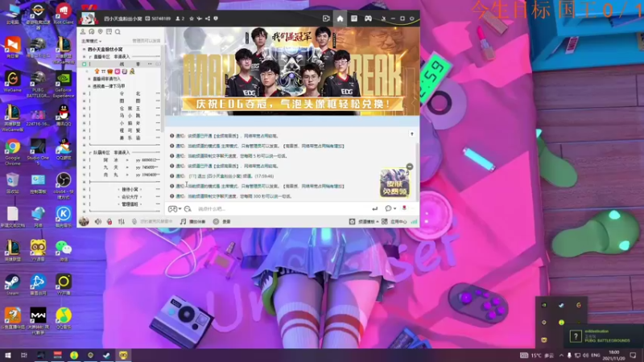
Task: Open the 接待小窝 channel
Action: [x=130, y=190]
